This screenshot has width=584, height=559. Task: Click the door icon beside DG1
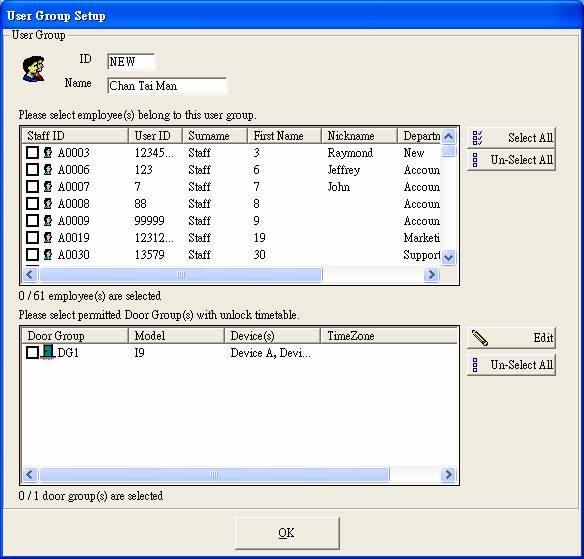pos(48,352)
